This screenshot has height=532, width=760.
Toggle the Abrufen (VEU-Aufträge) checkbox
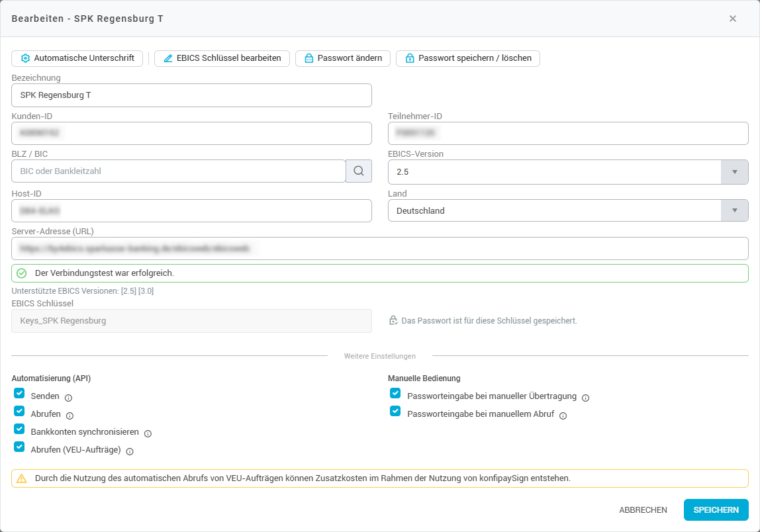[x=19, y=447]
